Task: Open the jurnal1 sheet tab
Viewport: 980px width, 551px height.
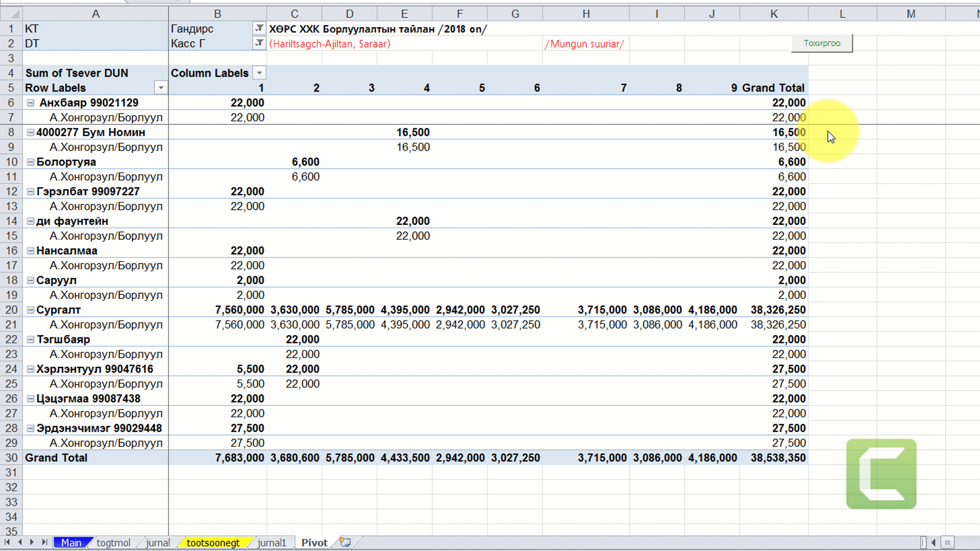Action: pyautogui.click(x=272, y=543)
